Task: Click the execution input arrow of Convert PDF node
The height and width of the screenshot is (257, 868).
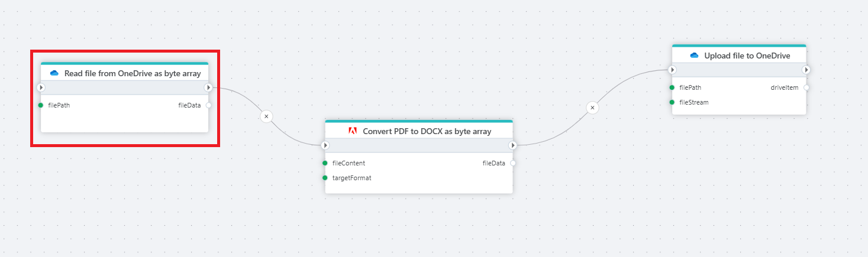Action: [325, 145]
